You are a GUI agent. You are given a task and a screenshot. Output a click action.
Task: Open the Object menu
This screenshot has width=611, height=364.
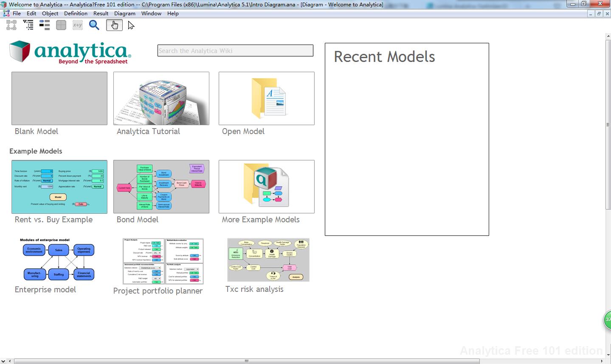tap(50, 14)
